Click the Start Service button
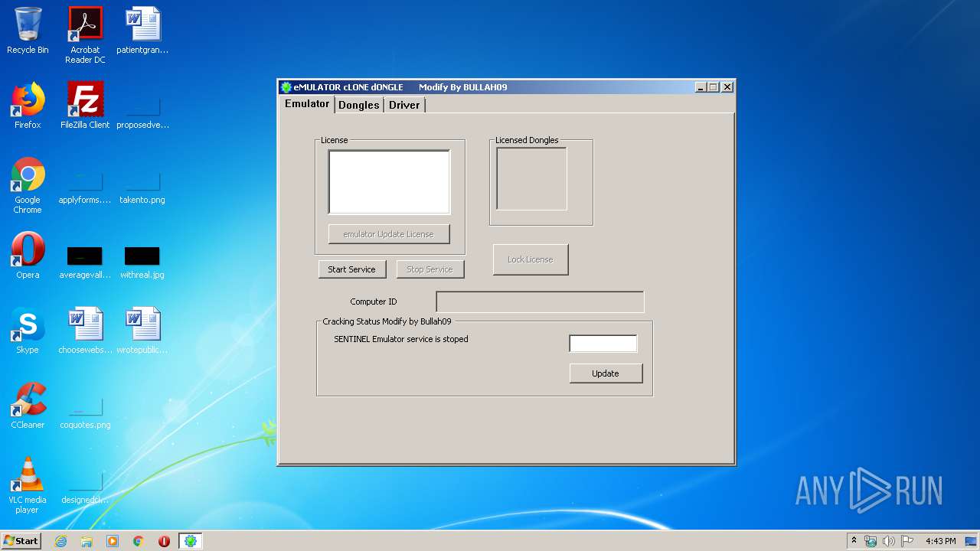 [x=352, y=269]
